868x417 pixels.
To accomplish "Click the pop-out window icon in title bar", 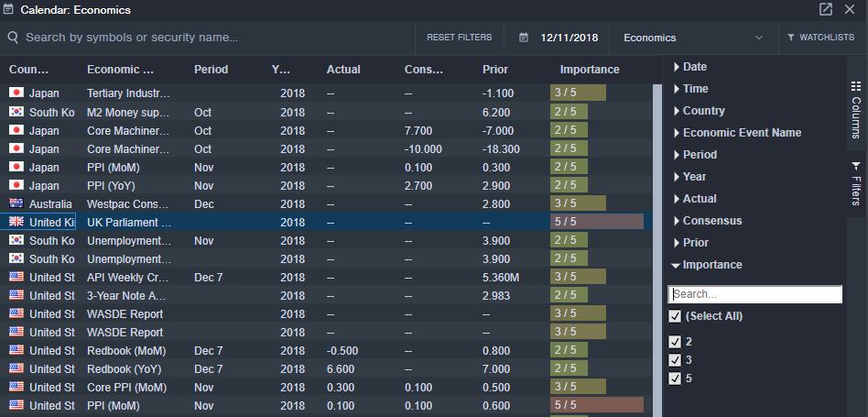I will tap(825, 9).
